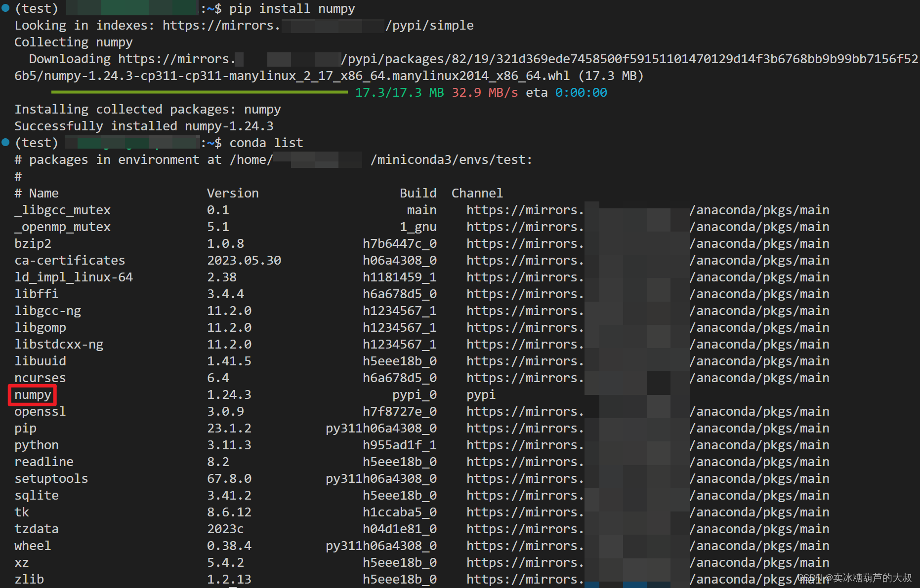
Task: Click the mirrors channel URL for bzip2
Action: [x=648, y=244]
